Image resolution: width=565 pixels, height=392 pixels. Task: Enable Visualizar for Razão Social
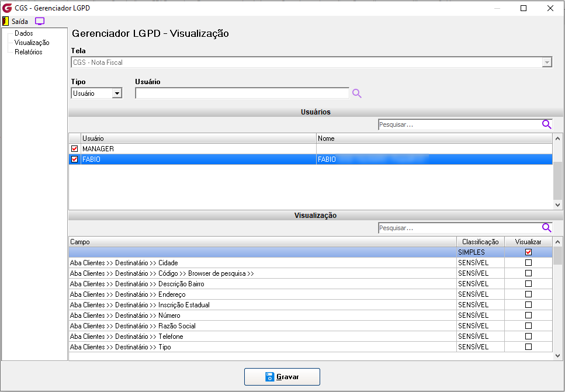[528, 326]
